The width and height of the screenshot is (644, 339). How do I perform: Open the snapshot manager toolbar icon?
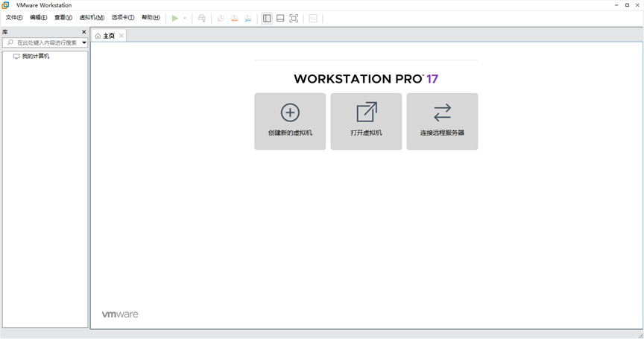(247, 18)
